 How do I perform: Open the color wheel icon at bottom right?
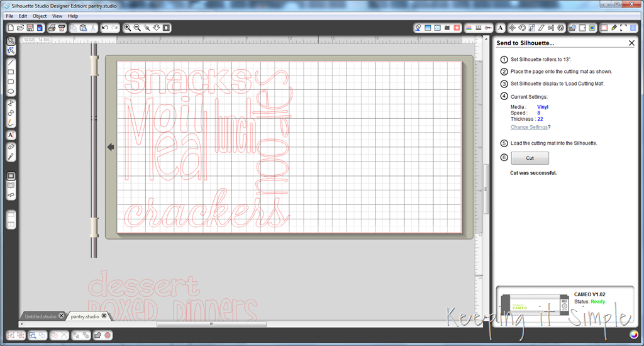(x=634, y=335)
